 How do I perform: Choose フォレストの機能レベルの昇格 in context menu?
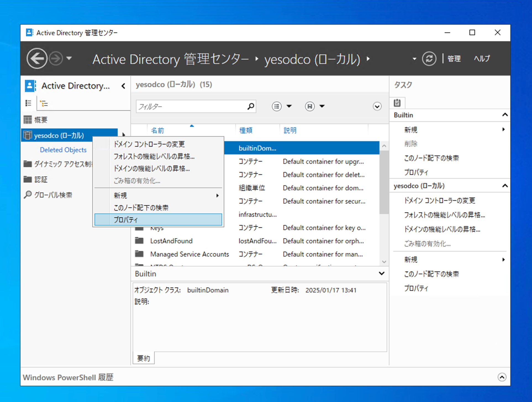click(x=158, y=156)
